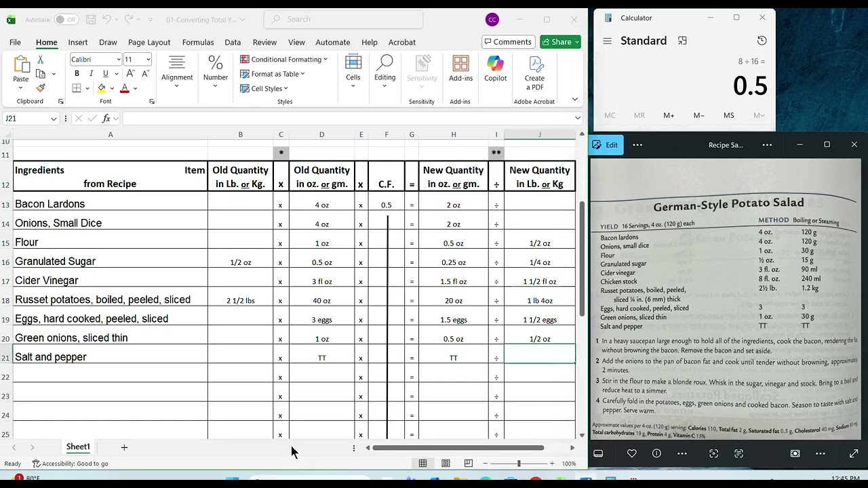Click the info icon in Photos toolbar
This screenshot has width=868, height=488.
(656, 453)
